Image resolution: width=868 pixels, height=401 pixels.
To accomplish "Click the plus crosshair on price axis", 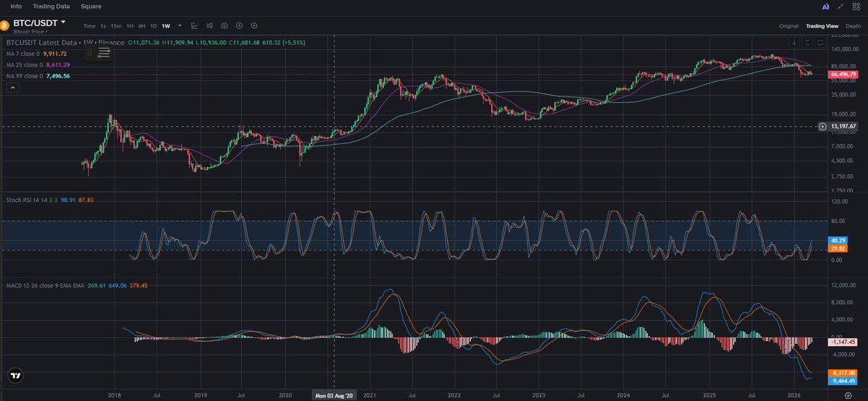I will coord(822,126).
